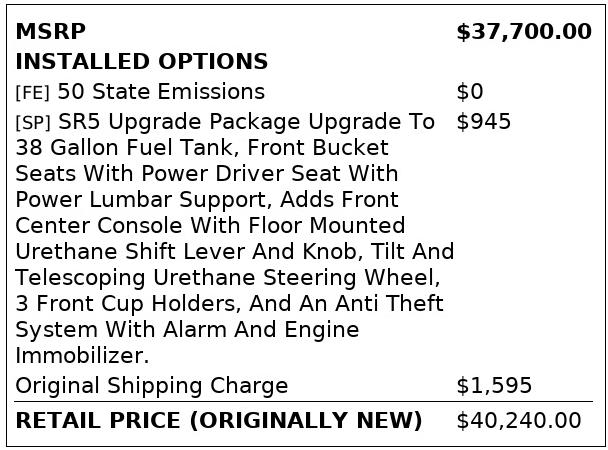Click the word Immobilizer

tap(82, 356)
